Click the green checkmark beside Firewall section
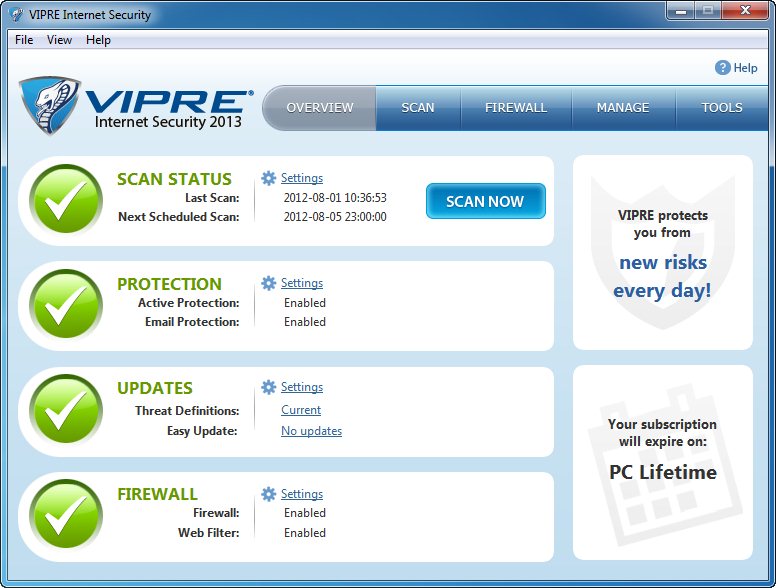 click(x=66, y=514)
